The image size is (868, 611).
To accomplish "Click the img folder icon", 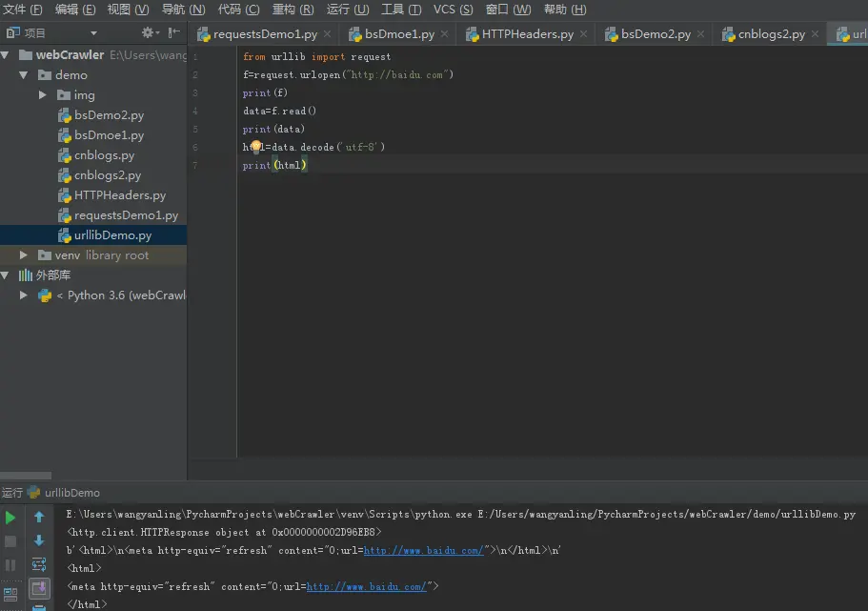I will (x=64, y=94).
